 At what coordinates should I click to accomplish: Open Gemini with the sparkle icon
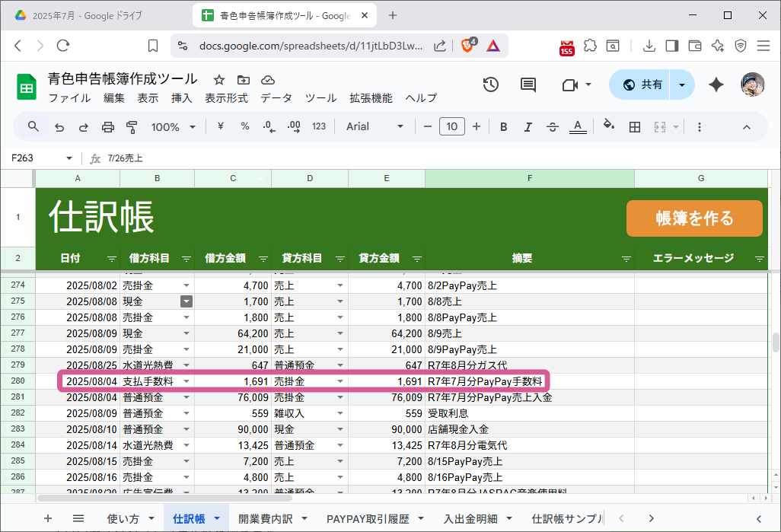click(x=716, y=84)
